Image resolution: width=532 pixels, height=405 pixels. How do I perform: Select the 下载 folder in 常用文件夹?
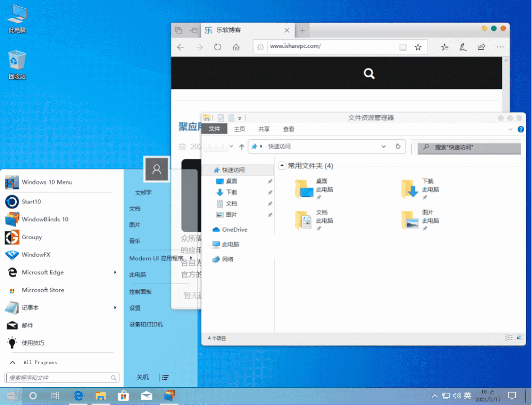(x=421, y=188)
